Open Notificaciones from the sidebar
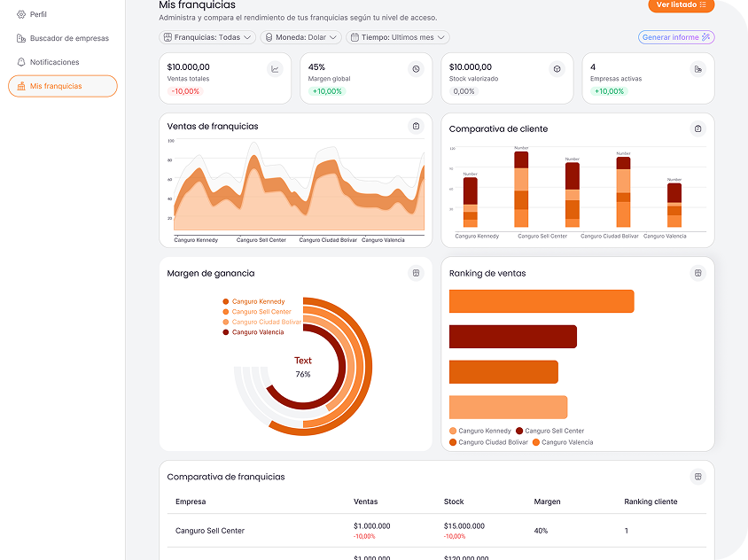 pyautogui.click(x=54, y=62)
